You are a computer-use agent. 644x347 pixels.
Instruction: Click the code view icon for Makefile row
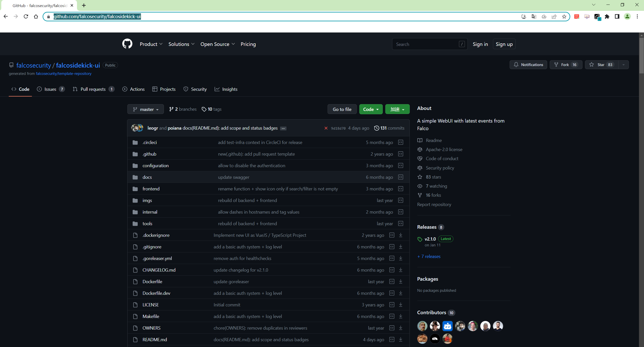pos(392,316)
